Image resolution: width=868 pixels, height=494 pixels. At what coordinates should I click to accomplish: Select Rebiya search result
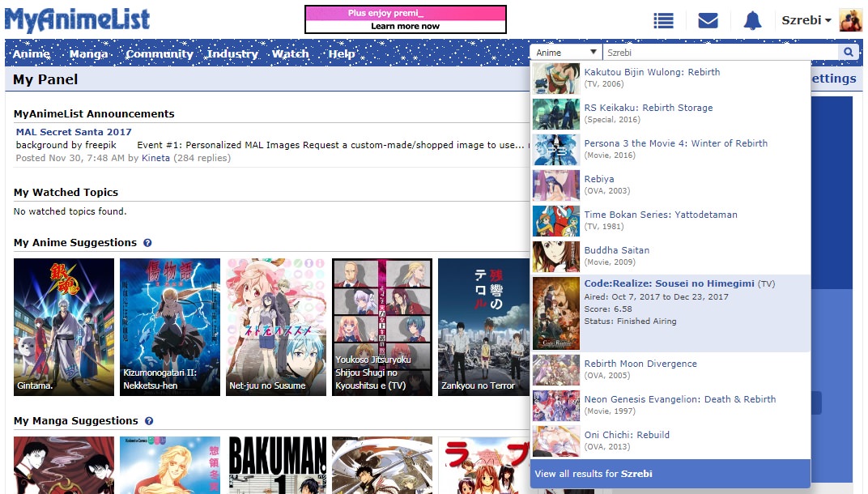click(x=670, y=185)
